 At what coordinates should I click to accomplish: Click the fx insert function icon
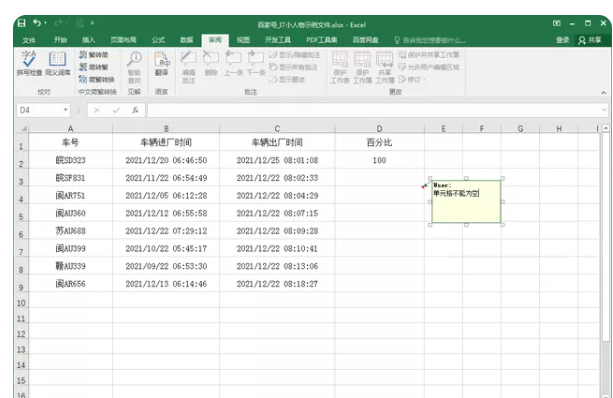[x=135, y=111]
